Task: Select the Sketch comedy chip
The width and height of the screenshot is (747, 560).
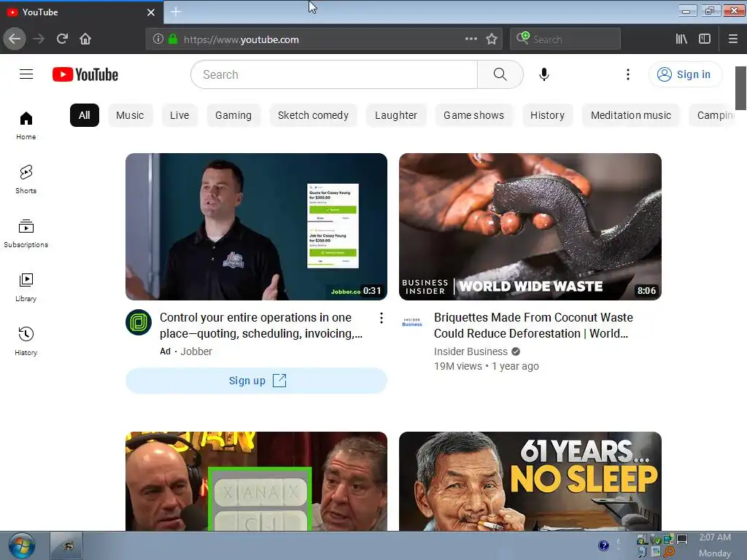Action: coord(314,115)
